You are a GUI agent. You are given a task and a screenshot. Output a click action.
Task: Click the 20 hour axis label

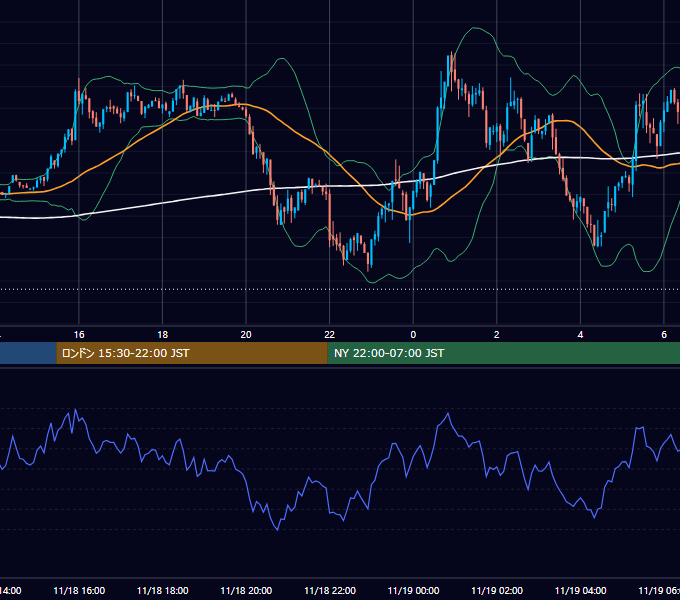[x=246, y=335]
